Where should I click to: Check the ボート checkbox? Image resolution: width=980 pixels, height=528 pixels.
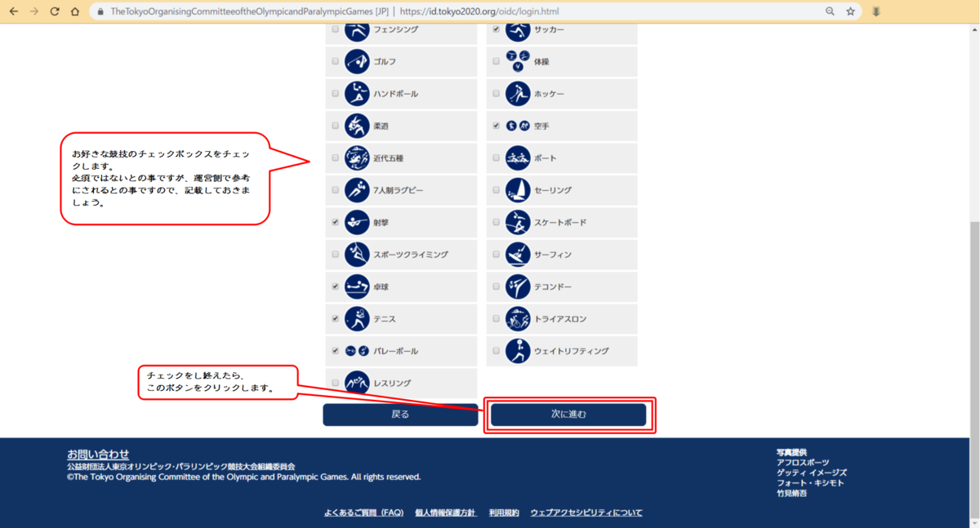tap(496, 158)
